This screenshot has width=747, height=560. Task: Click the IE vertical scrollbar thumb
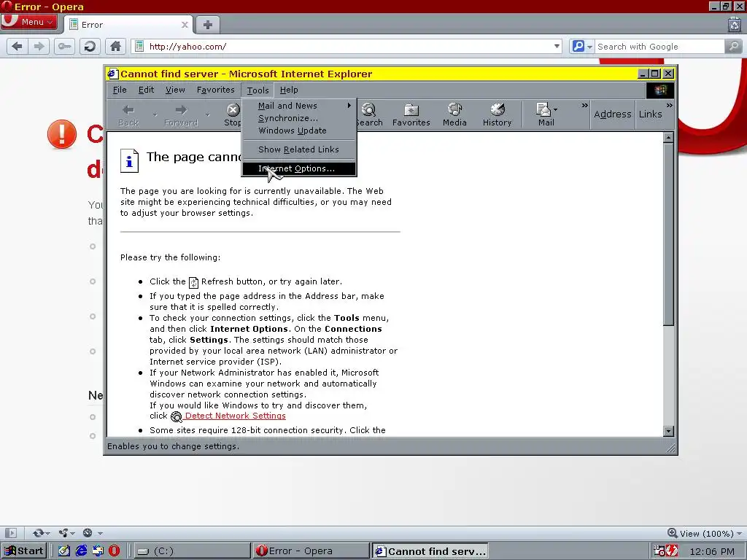(x=668, y=234)
